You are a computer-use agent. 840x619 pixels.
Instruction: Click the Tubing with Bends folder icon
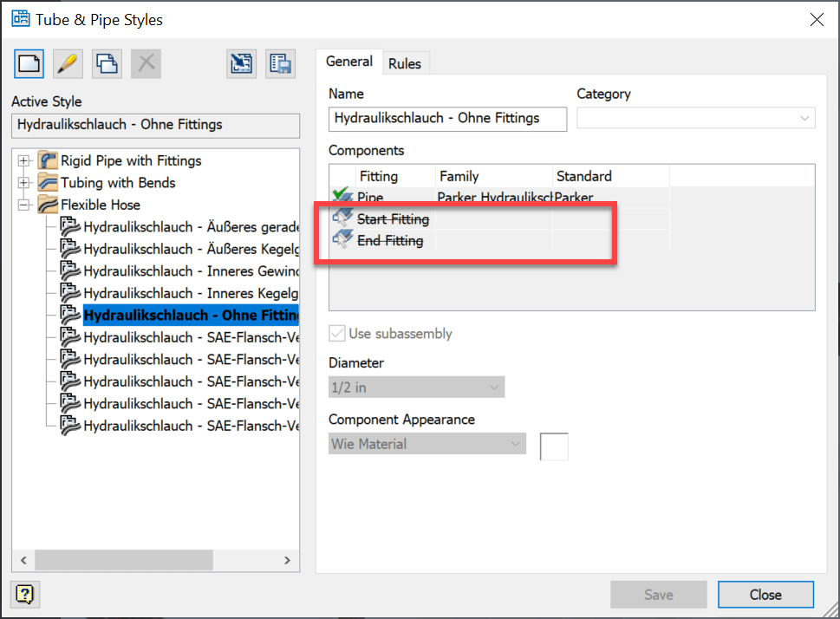coord(48,182)
